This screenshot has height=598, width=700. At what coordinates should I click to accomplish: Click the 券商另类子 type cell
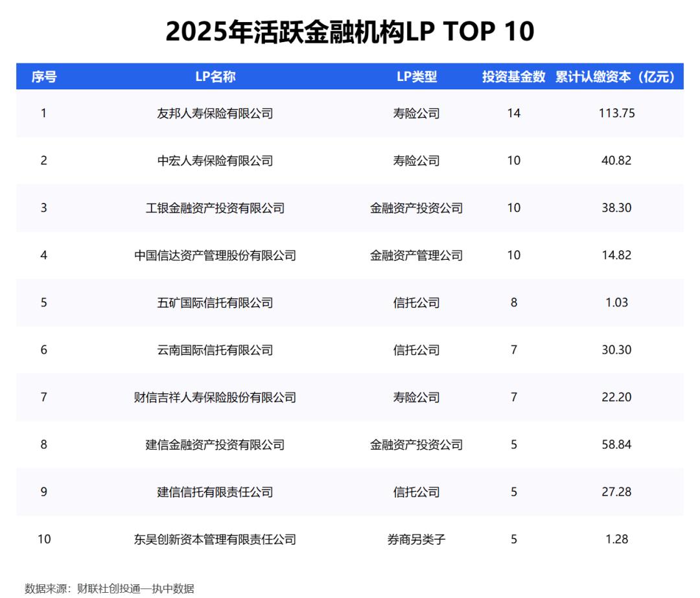417,539
